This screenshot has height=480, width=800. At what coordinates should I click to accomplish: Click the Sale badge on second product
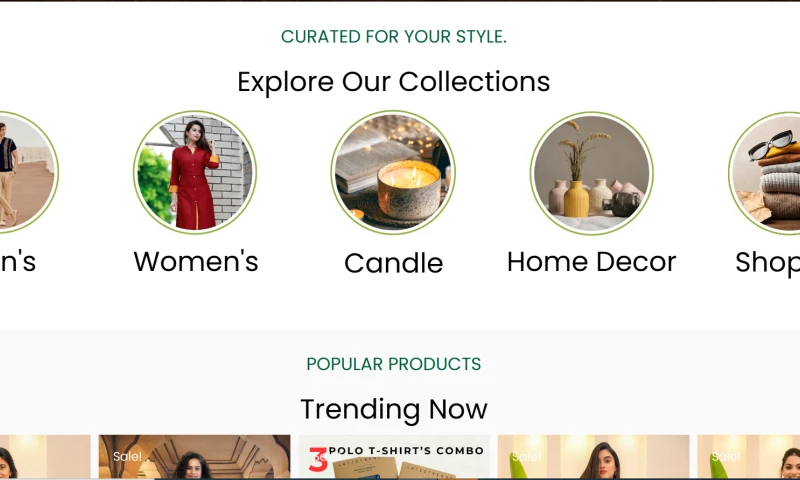coord(127,456)
